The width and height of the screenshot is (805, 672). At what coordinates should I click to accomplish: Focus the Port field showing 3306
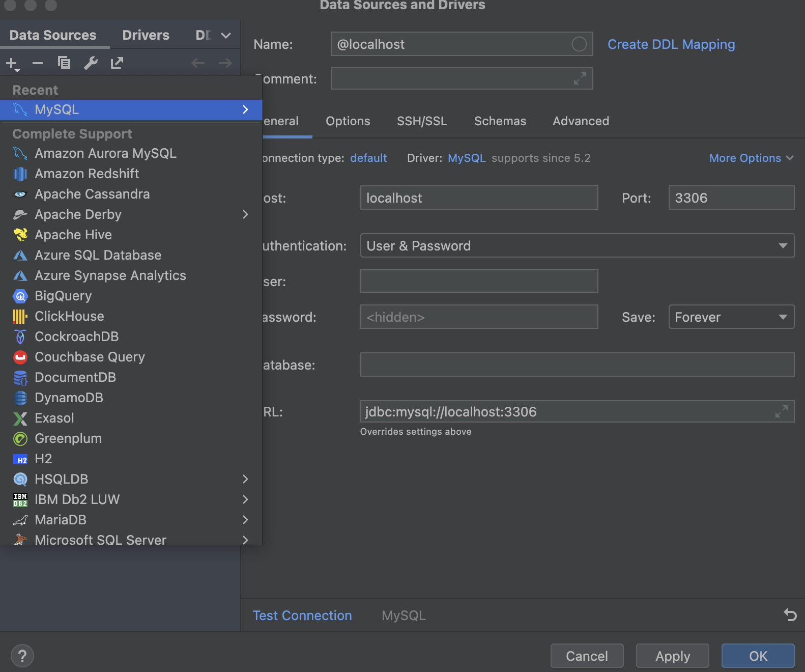click(731, 198)
